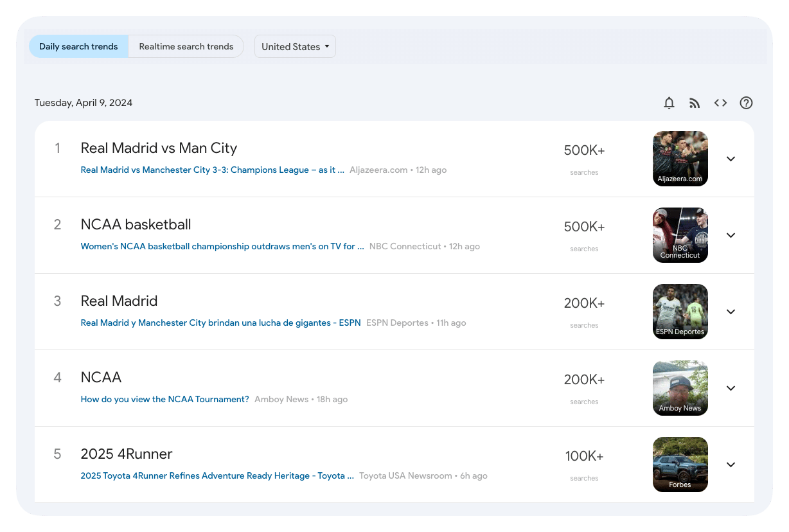Open the NBC Connecticut article thumbnail

680,235
